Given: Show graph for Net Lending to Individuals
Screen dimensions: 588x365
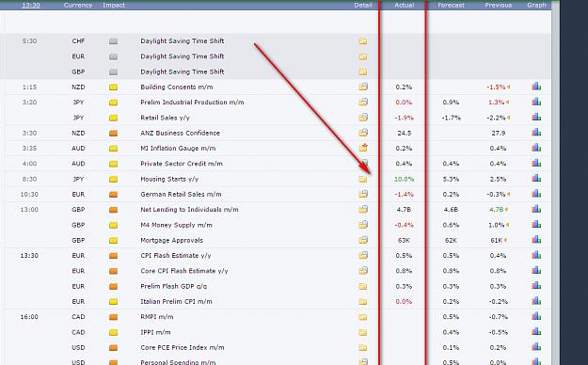Looking at the screenshot, I should coord(536,209).
